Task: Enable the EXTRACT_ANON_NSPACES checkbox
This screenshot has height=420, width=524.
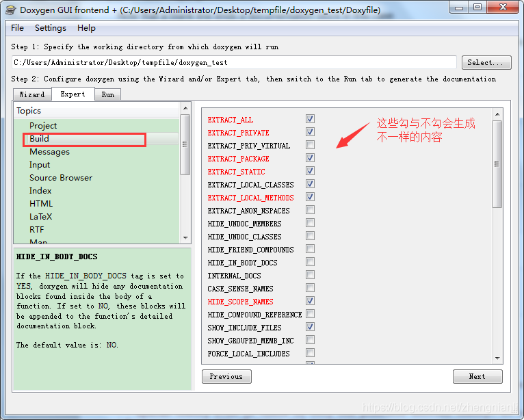Action: tap(310, 210)
